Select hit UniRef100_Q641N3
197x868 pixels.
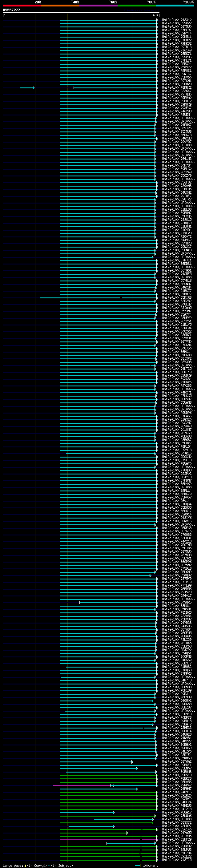point(176,159)
